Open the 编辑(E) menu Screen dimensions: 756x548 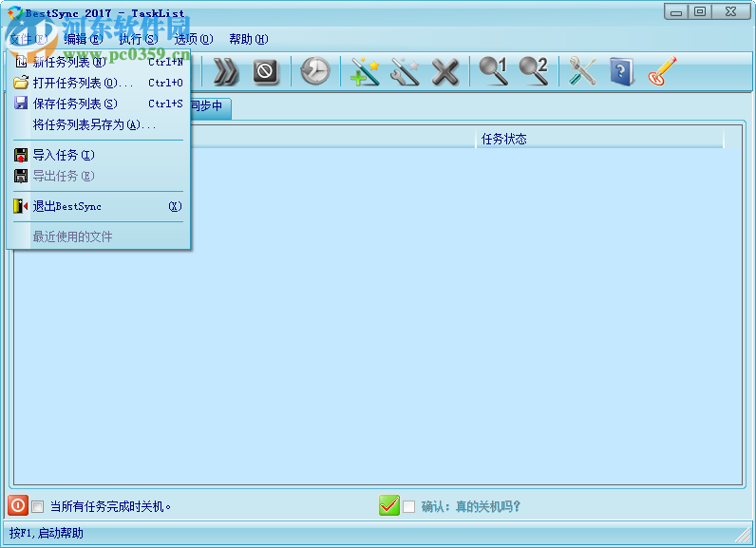[x=84, y=39]
